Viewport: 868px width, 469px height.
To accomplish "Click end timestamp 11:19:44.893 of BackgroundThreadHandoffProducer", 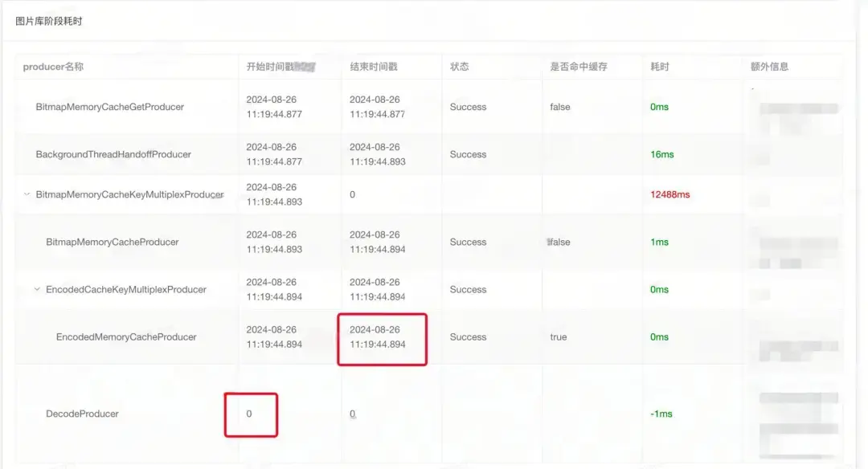I will point(378,161).
